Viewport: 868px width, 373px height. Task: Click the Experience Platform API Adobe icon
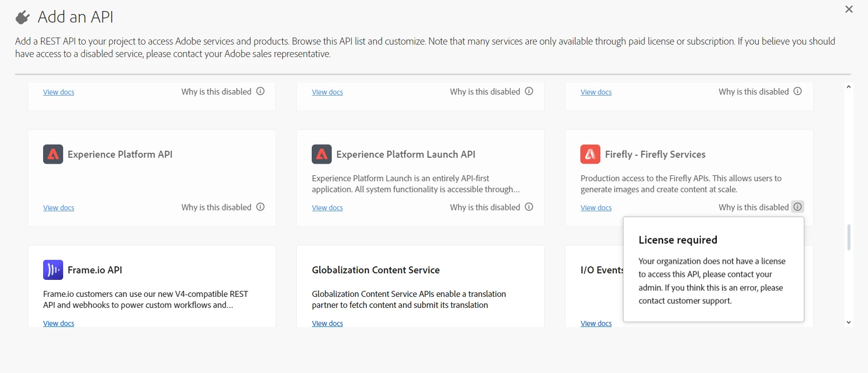53,154
